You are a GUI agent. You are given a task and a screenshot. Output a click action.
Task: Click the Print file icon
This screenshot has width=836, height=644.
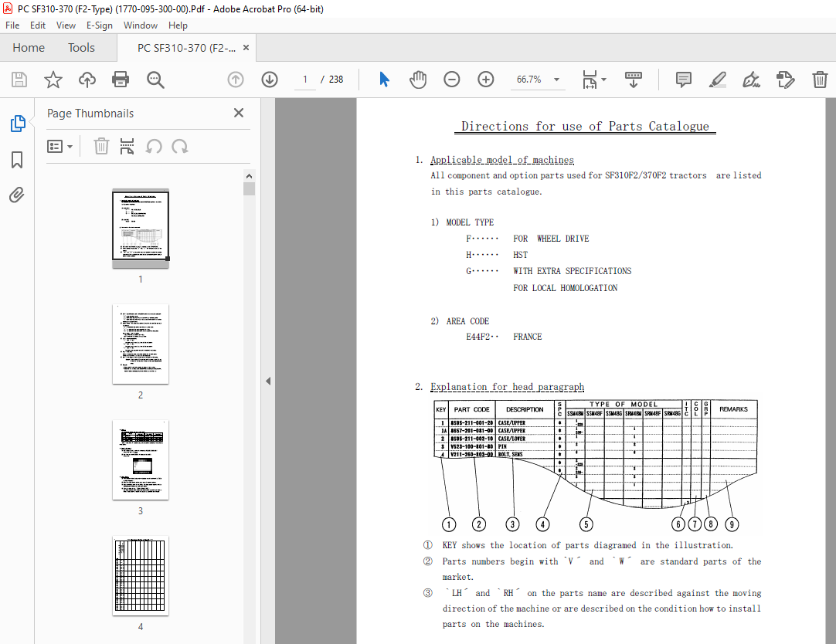(121, 80)
